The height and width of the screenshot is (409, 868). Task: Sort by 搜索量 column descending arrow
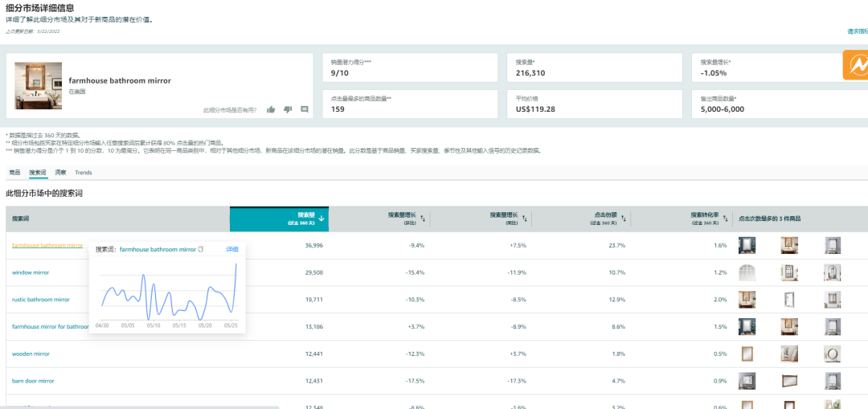coord(321,218)
